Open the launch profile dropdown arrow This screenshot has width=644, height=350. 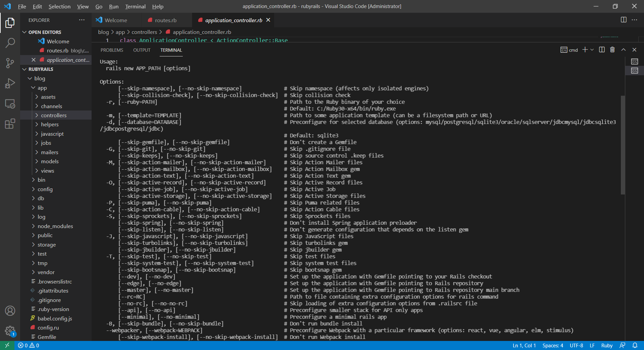pos(592,50)
